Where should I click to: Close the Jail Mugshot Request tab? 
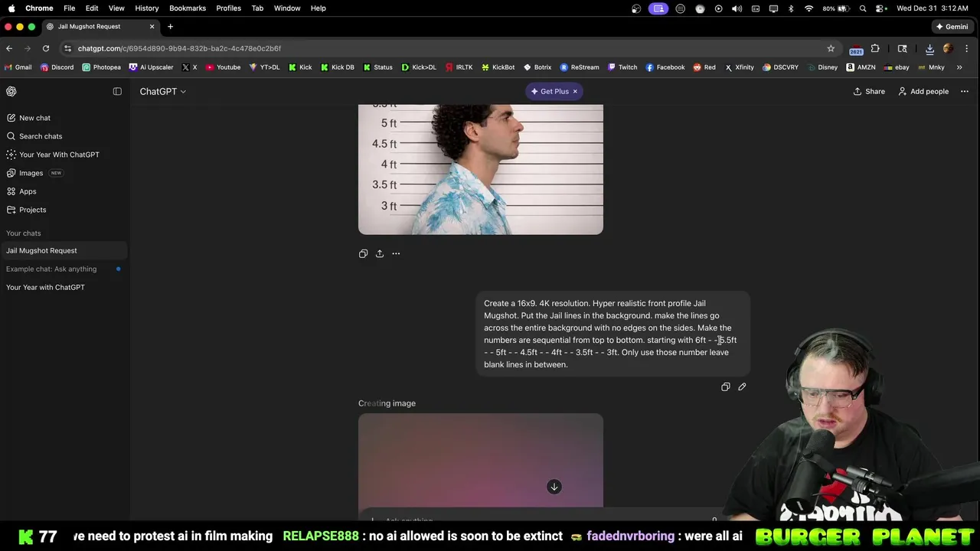[x=152, y=26]
